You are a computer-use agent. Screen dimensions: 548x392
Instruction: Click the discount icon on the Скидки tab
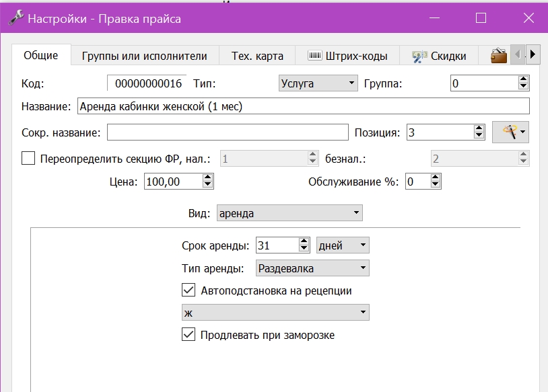[x=419, y=56]
